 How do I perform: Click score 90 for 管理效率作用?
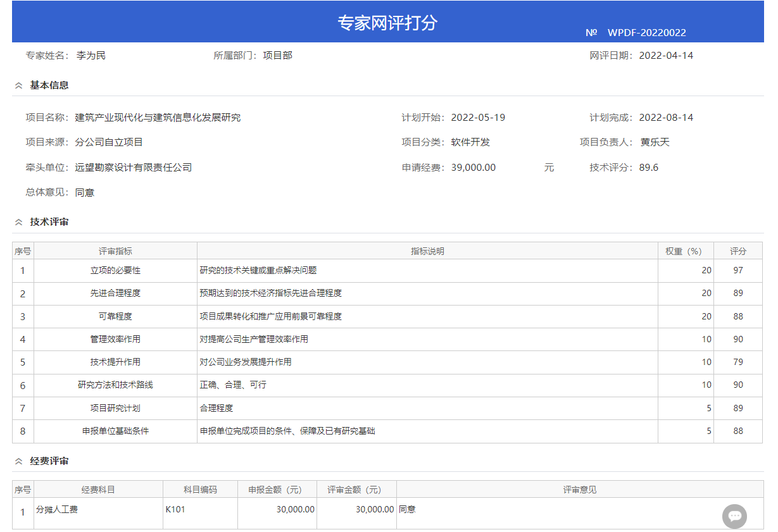click(x=738, y=339)
